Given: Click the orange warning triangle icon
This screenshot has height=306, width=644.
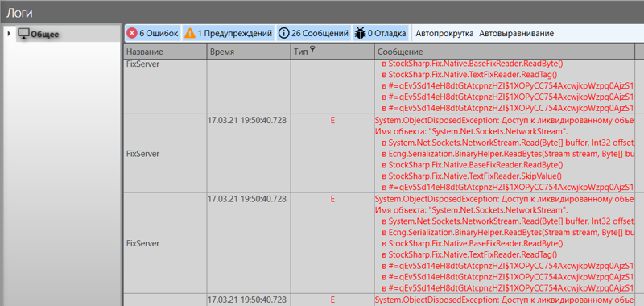Looking at the screenshot, I should click(190, 33).
